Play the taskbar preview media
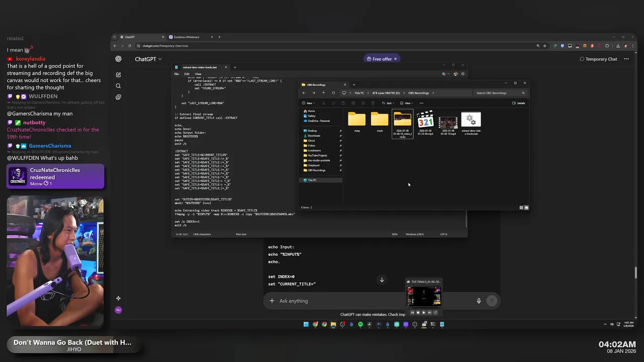Screen dimensions: 644x362 pyautogui.click(x=423, y=313)
